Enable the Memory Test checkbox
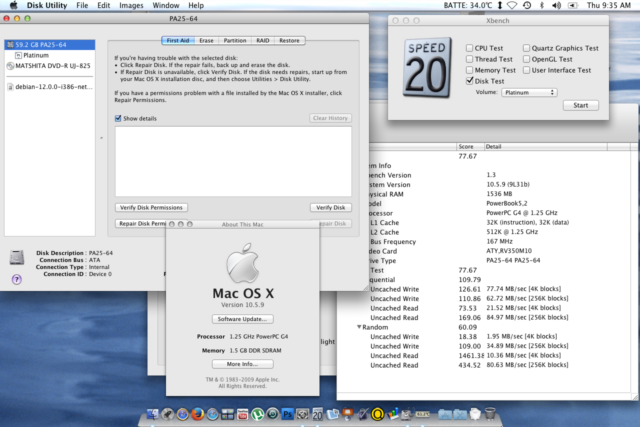Image resolution: width=640 pixels, height=427 pixels. [469, 70]
